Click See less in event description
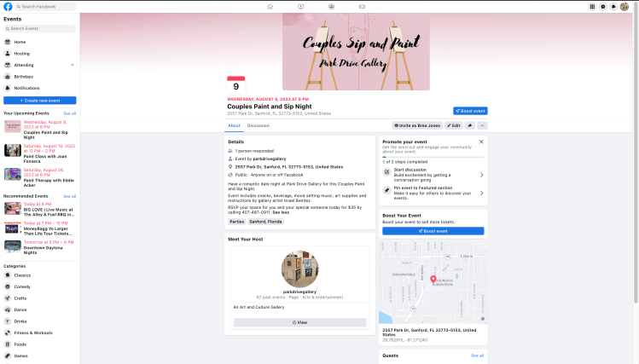 [281, 212]
